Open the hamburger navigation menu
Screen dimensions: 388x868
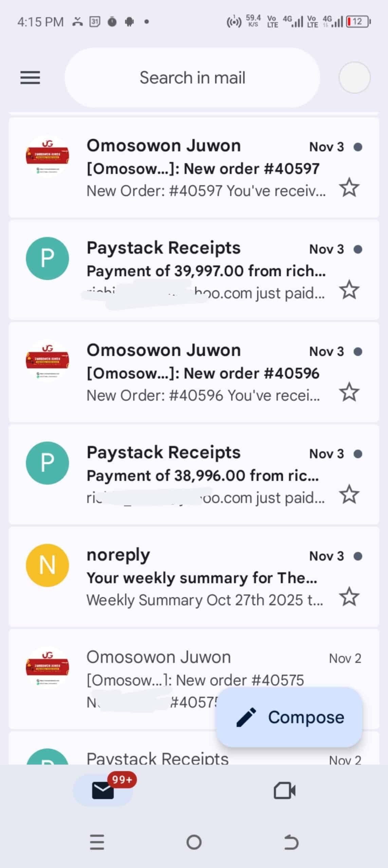coord(30,78)
